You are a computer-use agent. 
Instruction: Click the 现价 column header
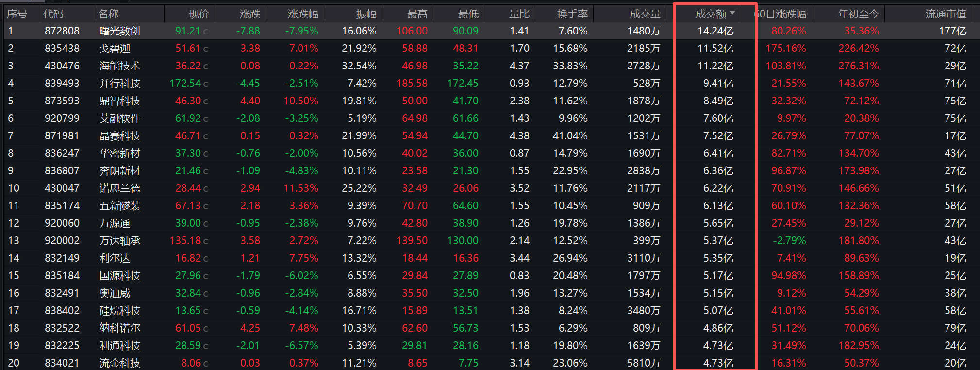(x=199, y=14)
